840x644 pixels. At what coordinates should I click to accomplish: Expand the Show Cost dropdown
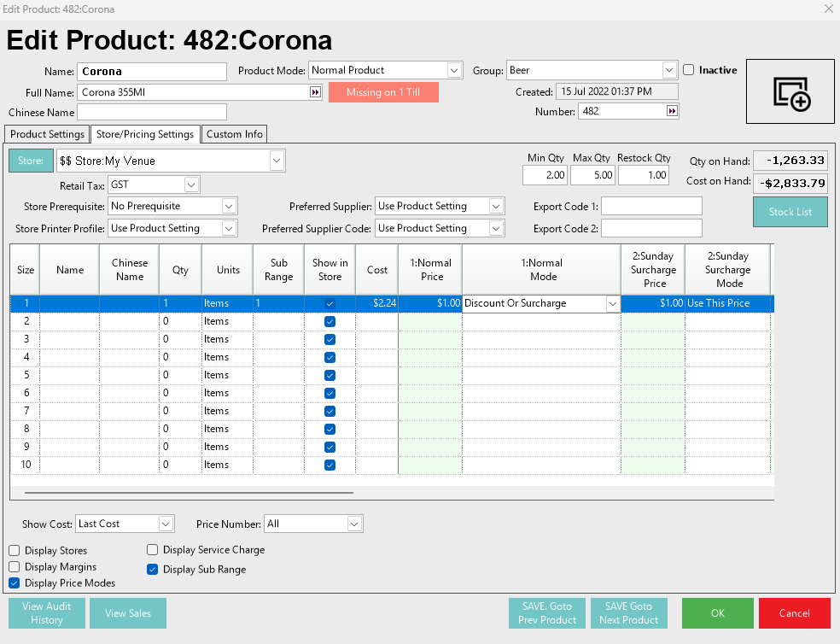(166, 524)
